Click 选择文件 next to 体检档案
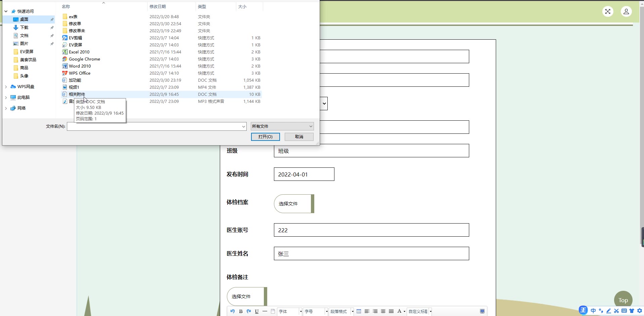This screenshot has height=316, width=644. point(294,204)
